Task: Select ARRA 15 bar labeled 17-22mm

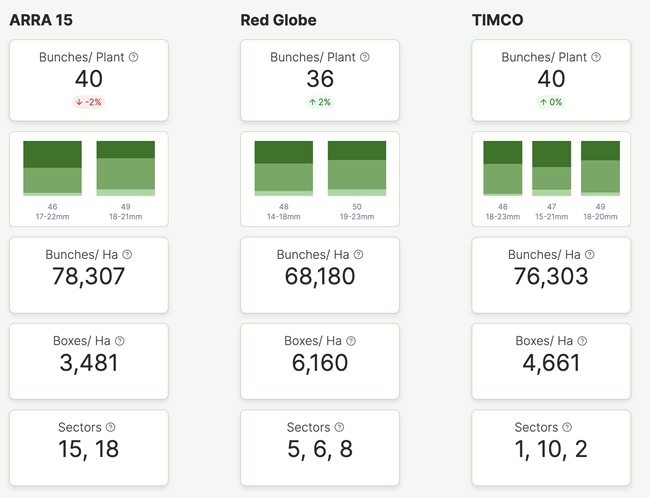Action: coord(52,168)
